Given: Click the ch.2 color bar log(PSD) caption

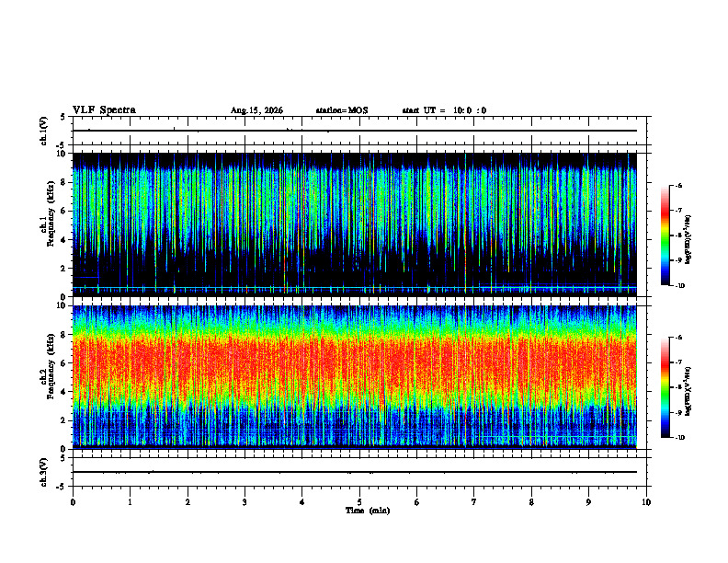Looking at the screenshot, I should (x=688, y=391).
